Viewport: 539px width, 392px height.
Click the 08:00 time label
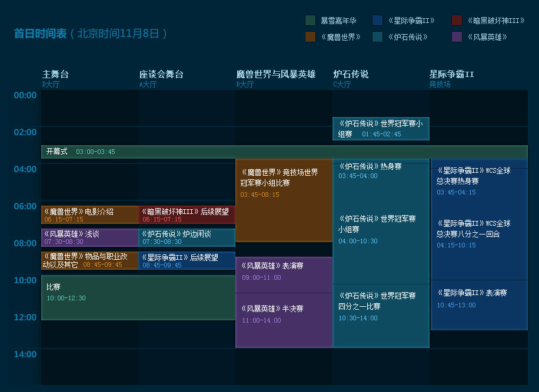pos(25,243)
